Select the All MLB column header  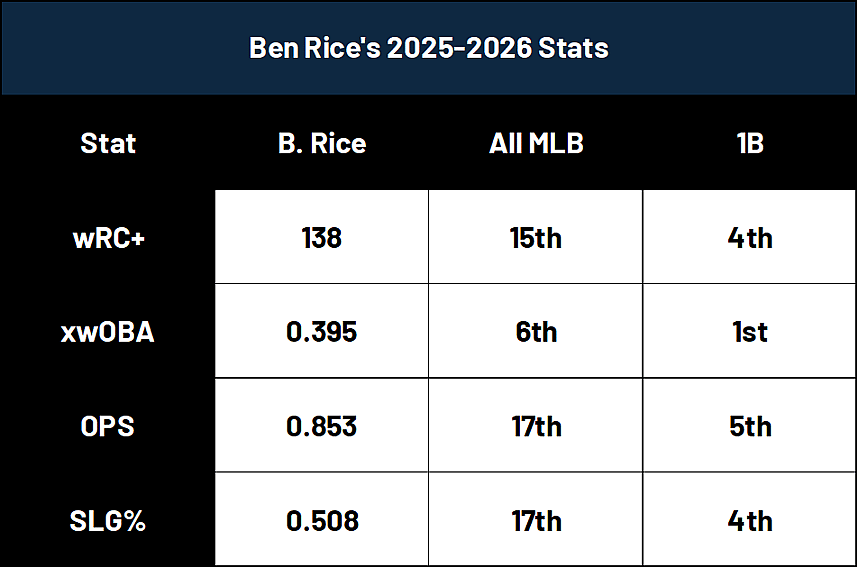point(536,143)
